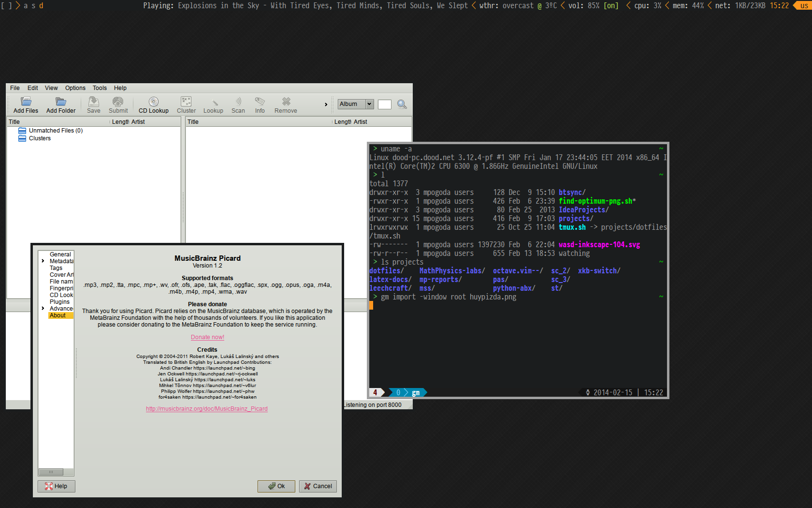Click Cancel in the options dialog
This screenshot has height=508, width=812.
pyautogui.click(x=318, y=486)
